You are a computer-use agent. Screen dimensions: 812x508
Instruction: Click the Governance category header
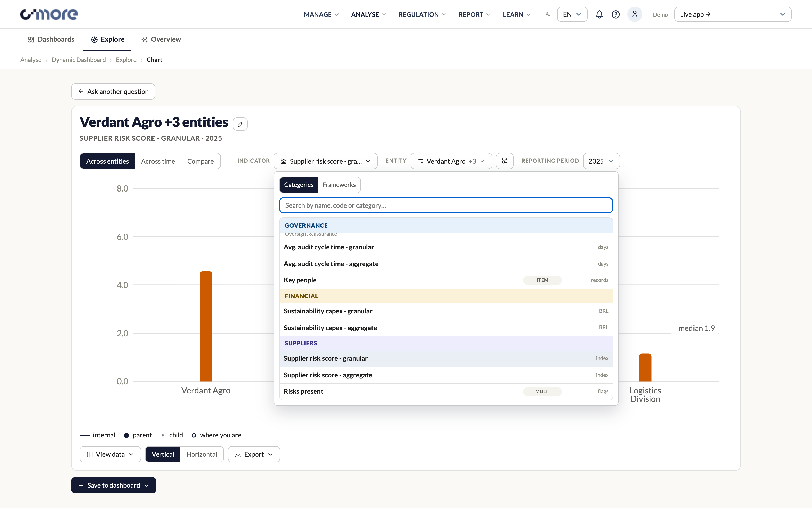pos(446,226)
